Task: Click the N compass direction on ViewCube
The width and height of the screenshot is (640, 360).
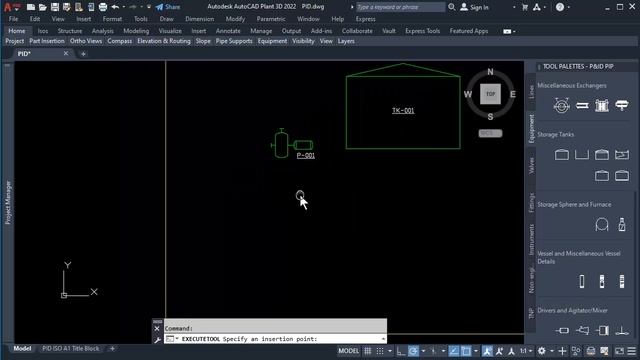Action: (490, 72)
